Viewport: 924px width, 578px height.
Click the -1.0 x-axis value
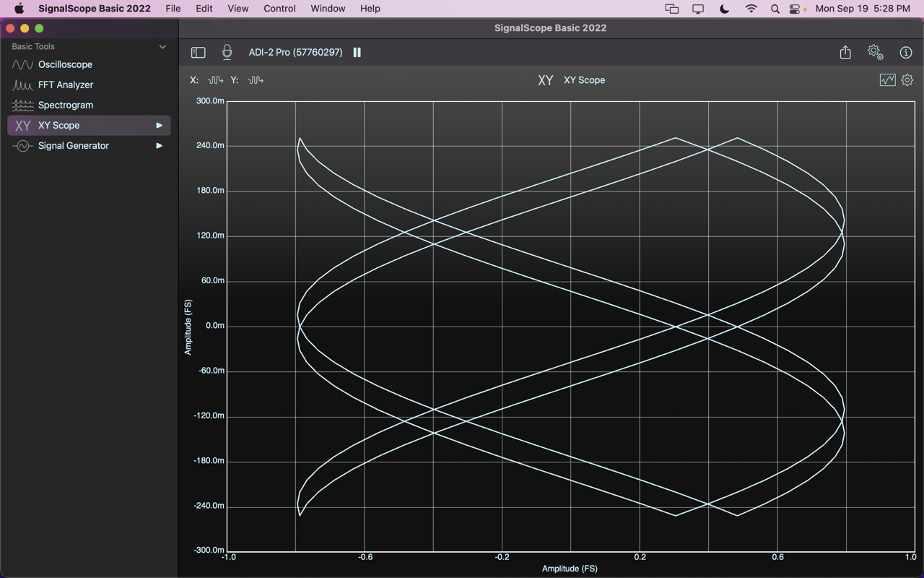pos(228,557)
